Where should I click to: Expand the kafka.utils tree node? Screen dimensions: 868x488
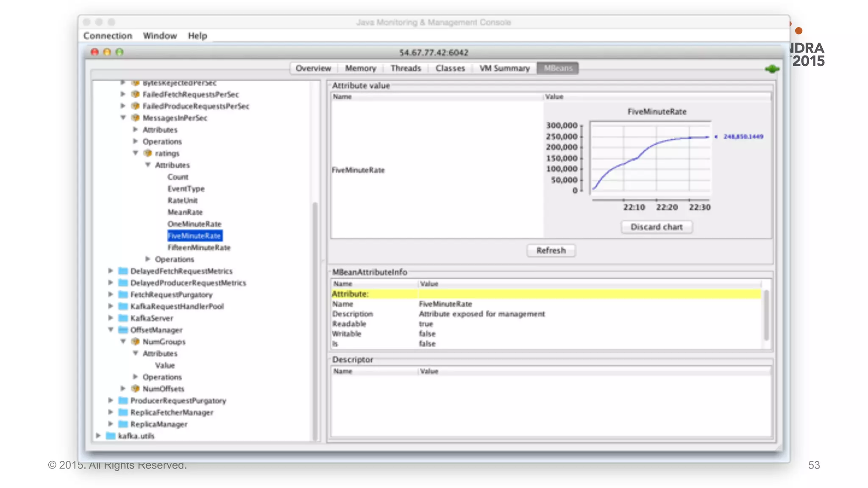click(x=98, y=435)
